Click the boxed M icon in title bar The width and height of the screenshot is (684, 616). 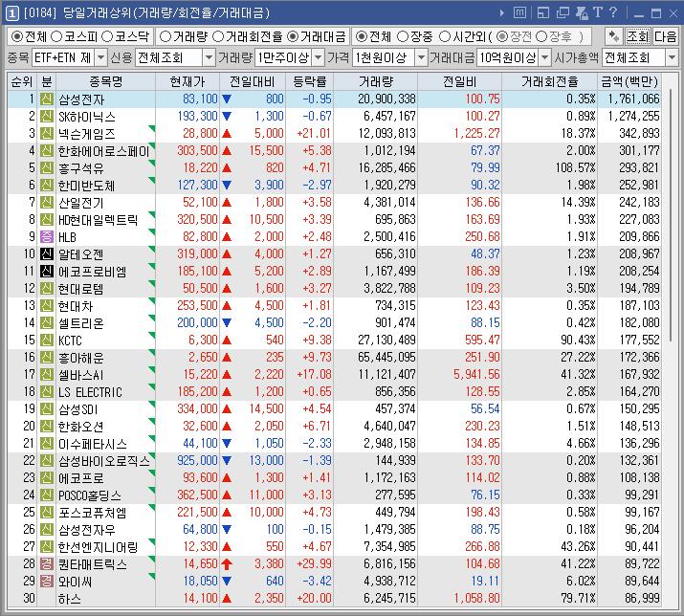click(519, 12)
